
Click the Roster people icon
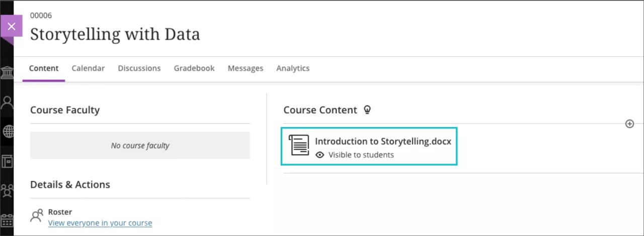point(37,216)
